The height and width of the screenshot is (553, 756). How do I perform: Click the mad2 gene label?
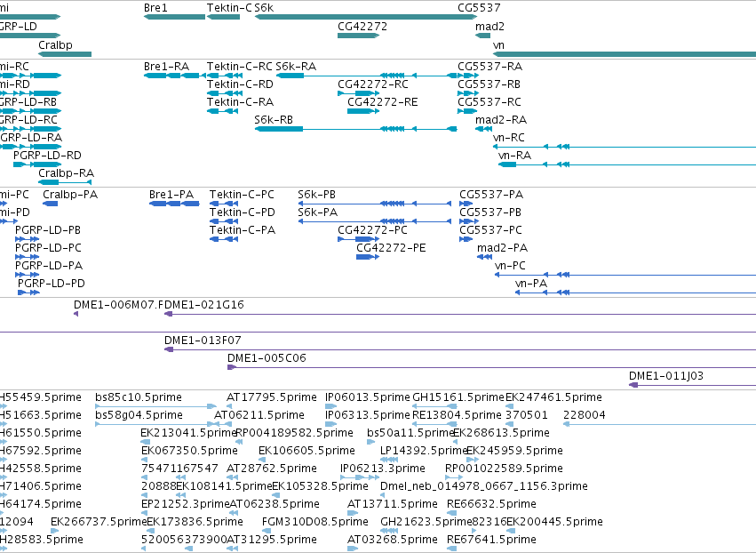489,27
